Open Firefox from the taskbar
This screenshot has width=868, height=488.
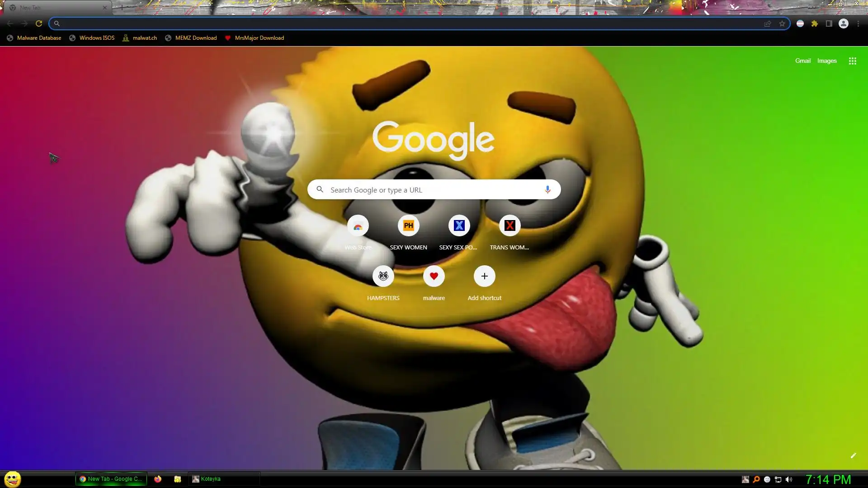[158, 479]
